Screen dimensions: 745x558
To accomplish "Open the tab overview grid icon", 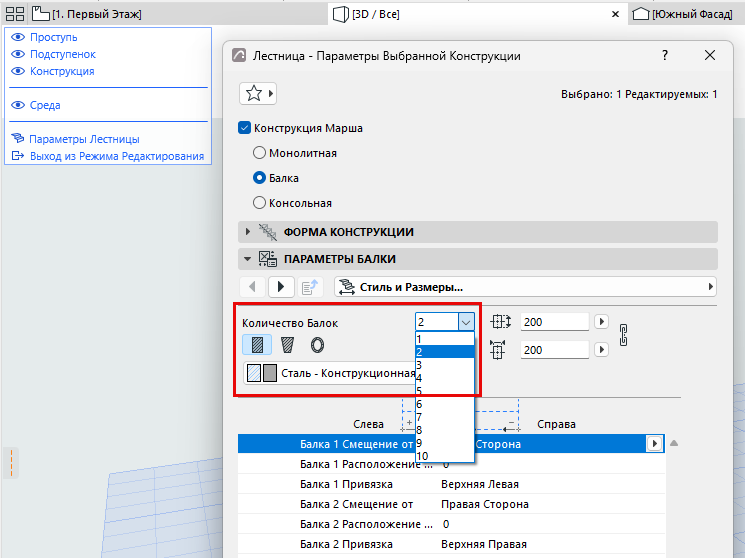I will (15, 14).
